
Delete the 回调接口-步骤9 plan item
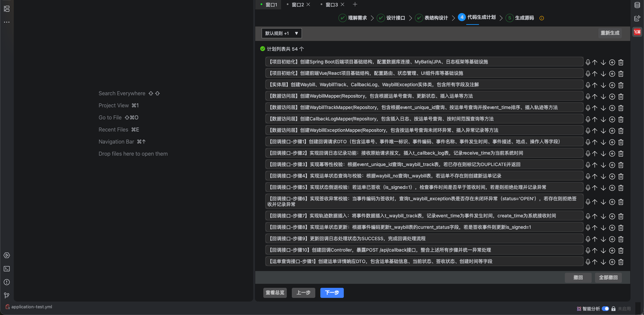pyautogui.click(x=621, y=239)
